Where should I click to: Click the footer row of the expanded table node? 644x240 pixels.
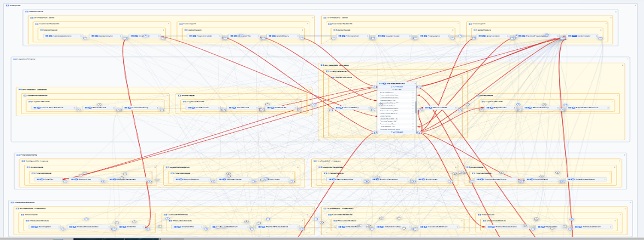point(397,132)
